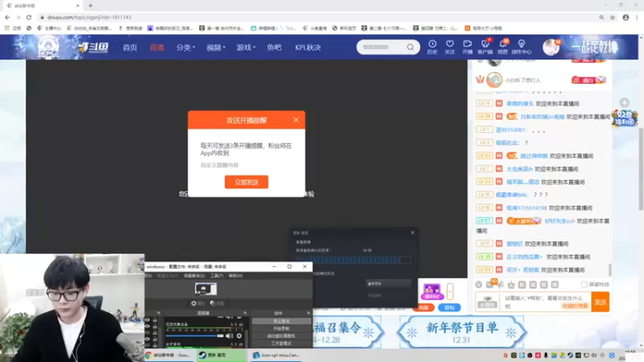
Task: Open the emoji smiley icon in chat toolbar
Action: [478, 284]
